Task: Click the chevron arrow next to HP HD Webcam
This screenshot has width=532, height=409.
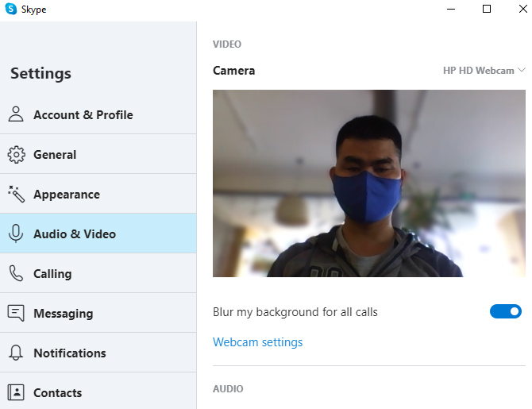Action: point(522,71)
